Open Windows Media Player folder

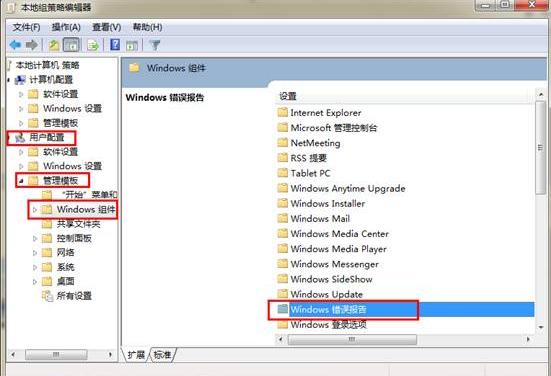332,249
